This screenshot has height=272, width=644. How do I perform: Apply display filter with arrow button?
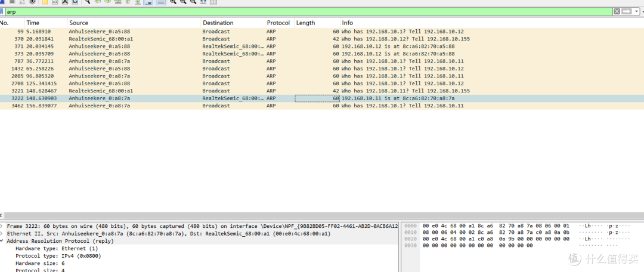626,11
